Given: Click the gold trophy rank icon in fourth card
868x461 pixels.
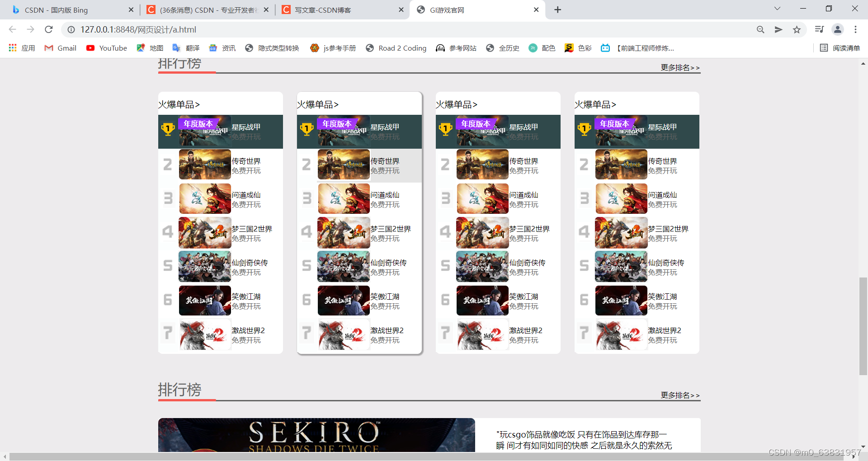Looking at the screenshot, I should [584, 130].
